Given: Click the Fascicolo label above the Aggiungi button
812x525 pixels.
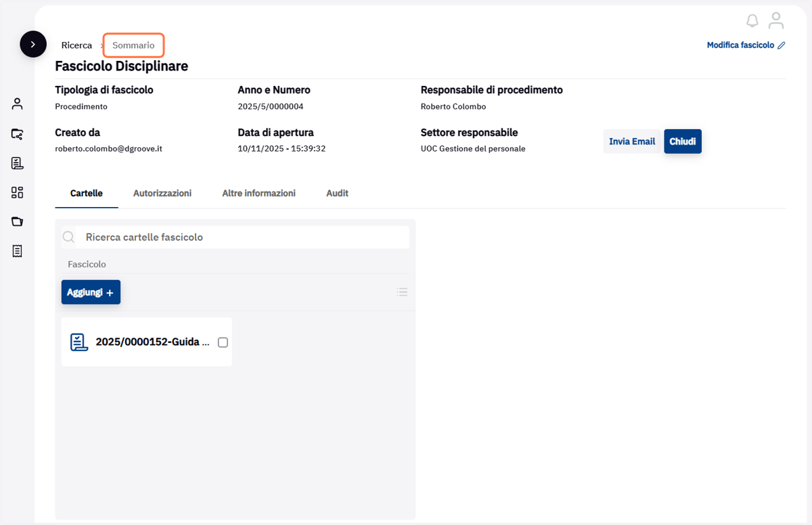Looking at the screenshot, I should coord(87,265).
